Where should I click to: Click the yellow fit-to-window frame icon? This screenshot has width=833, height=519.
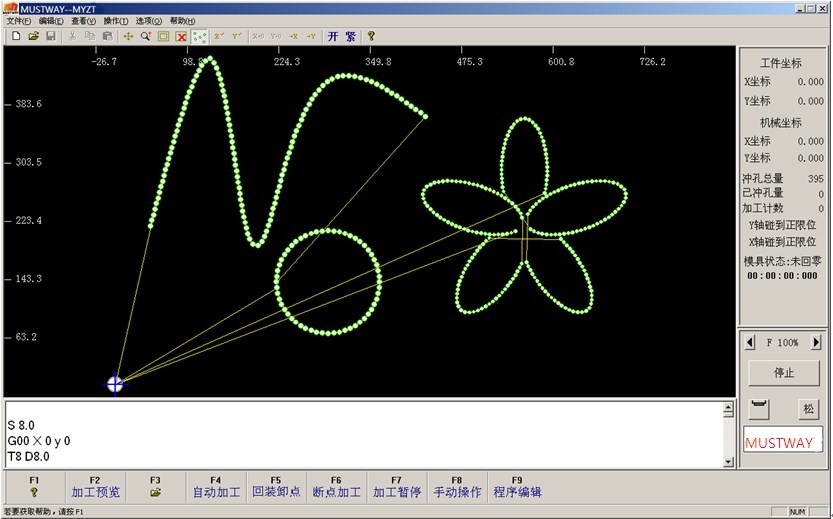pyautogui.click(x=163, y=36)
